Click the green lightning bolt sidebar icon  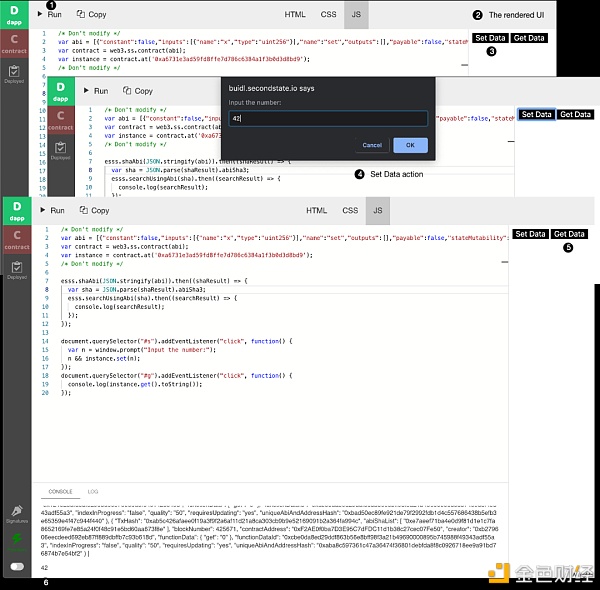17,541
